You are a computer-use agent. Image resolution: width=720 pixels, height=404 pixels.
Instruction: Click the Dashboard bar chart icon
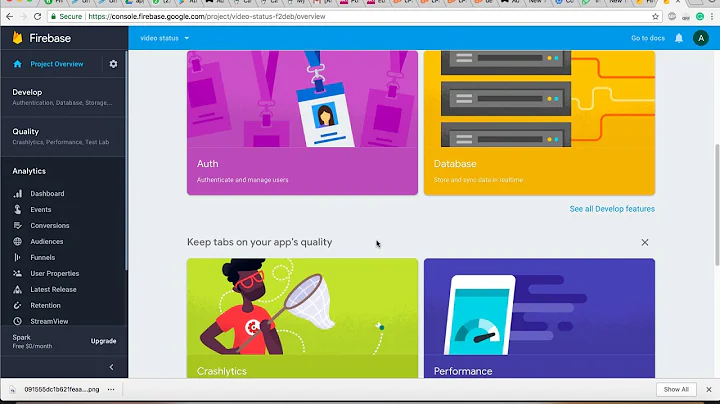point(17,194)
